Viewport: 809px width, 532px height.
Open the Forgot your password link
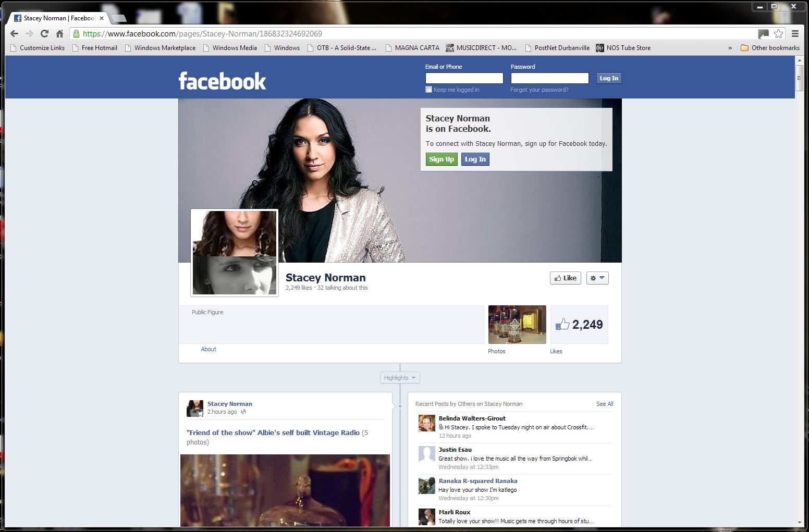point(540,90)
